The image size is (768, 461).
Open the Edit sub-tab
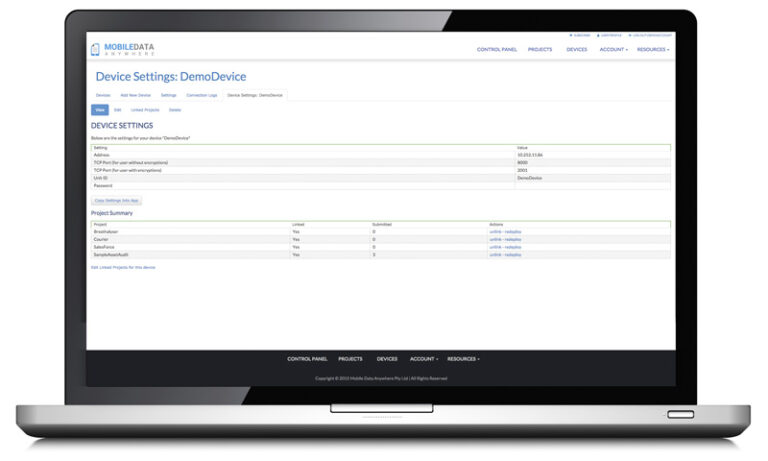pos(117,110)
